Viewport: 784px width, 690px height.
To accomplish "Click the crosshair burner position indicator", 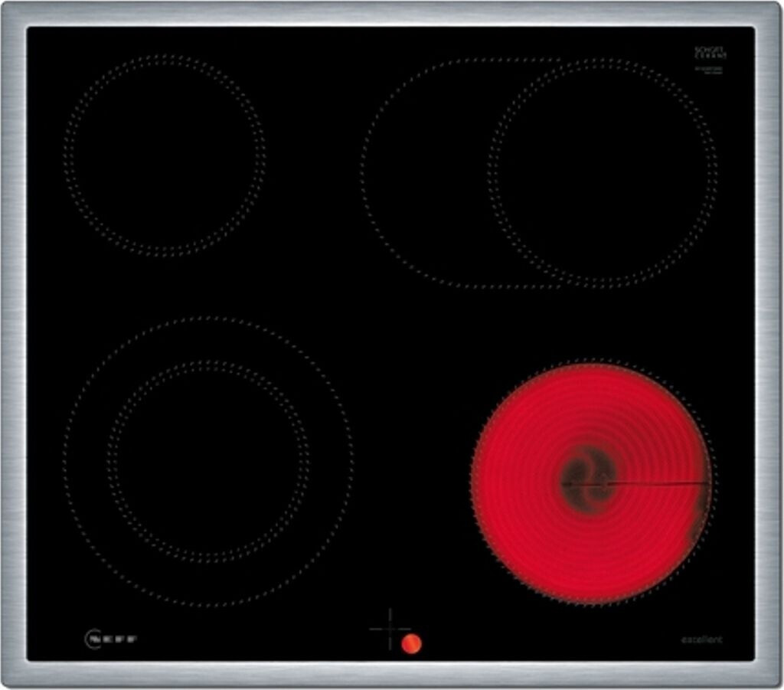I will tap(390, 630).
